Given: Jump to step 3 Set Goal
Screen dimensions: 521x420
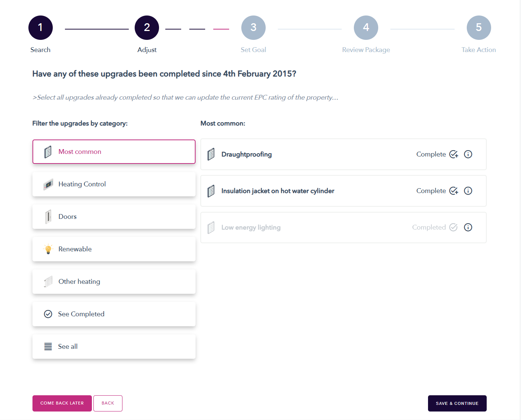Looking at the screenshot, I should pyautogui.click(x=253, y=28).
